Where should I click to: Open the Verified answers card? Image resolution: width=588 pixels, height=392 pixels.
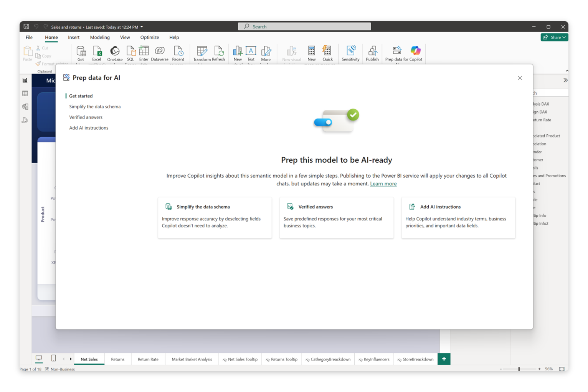pyautogui.click(x=337, y=218)
